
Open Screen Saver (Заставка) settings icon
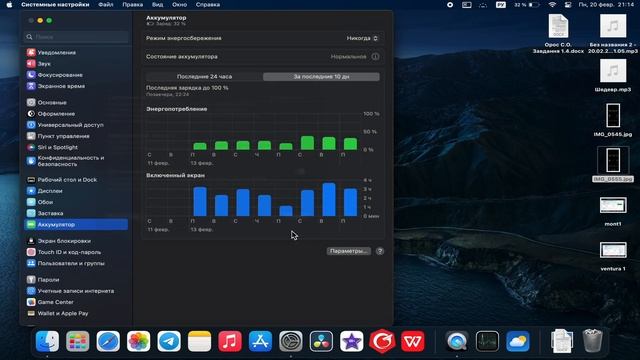(31, 213)
